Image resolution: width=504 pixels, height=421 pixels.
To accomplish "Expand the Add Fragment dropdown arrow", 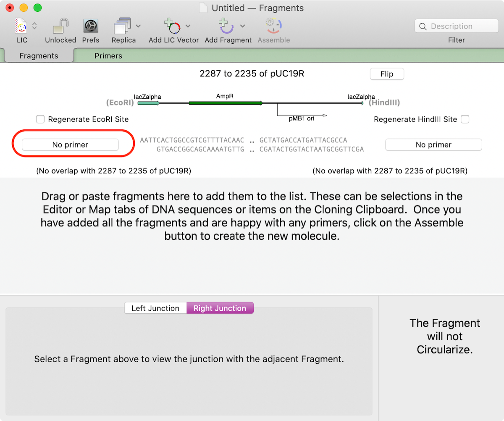I will pyautogui.click(x=242, y=26).
